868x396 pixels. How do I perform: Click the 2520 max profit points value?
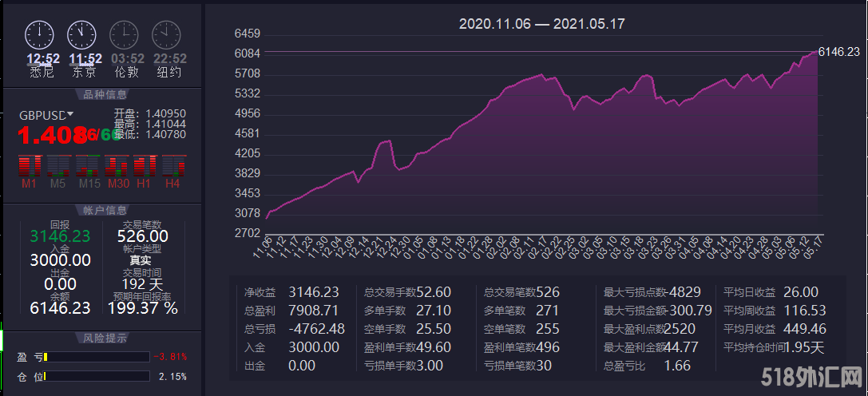(680, 329)
